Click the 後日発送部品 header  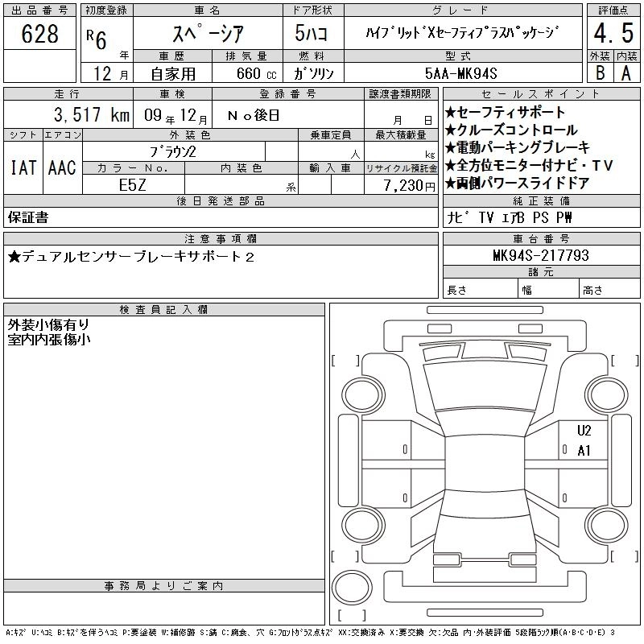(221, 200)
